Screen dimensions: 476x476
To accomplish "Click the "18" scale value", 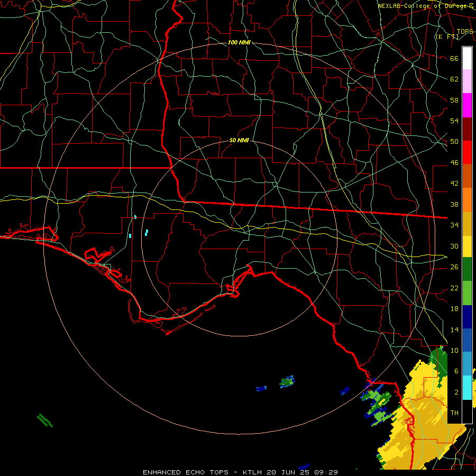I will tap(454, 309).
